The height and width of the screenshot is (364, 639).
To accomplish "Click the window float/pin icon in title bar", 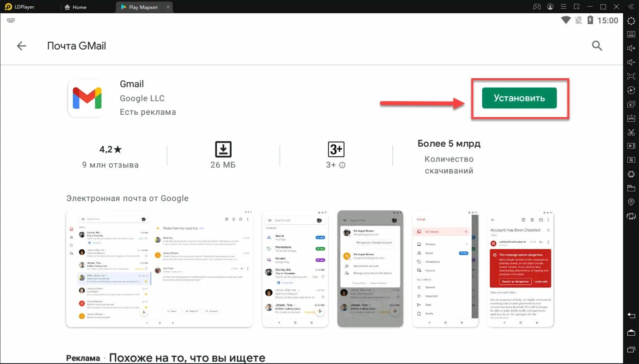I will point(577,7).
